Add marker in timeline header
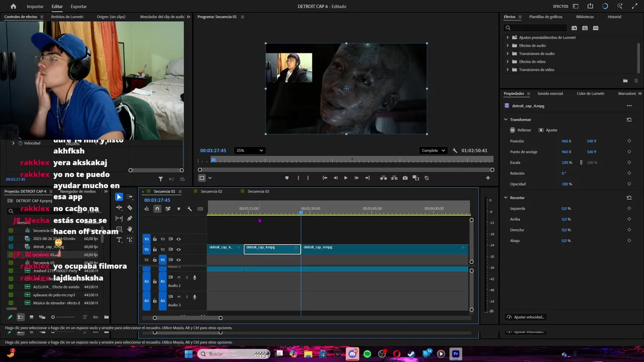The height and width of the screenshot is (362, 644). [x=179, y=209]
